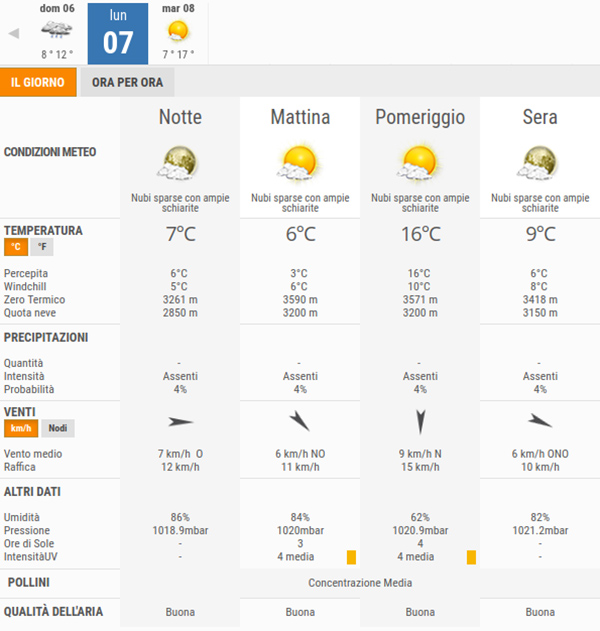This screenshot has width=600, height=631.
Task: Click the 9 km/h N wind value
Action: (x=420, y=454)
